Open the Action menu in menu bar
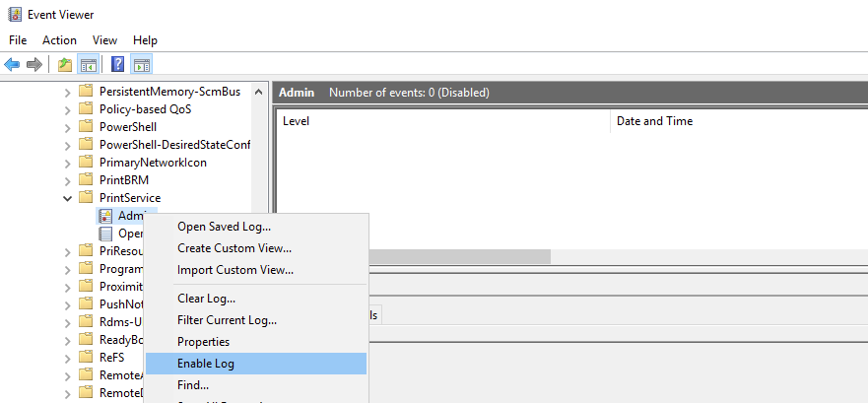Viewport: 868px width, 403px height. point(59,40)
